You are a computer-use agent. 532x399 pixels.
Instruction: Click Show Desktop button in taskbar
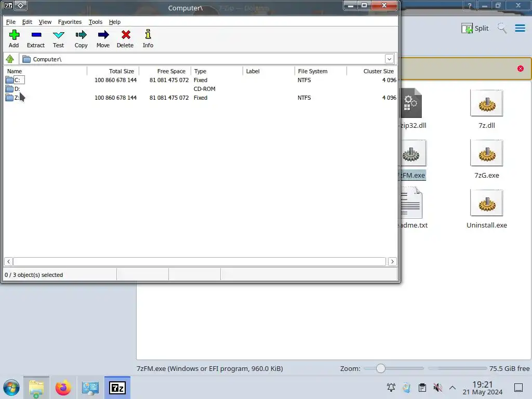[x=518, y=388]
